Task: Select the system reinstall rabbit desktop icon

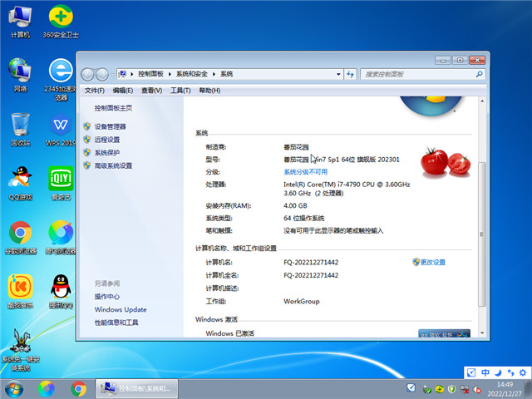Action: (x=20, y=349)
